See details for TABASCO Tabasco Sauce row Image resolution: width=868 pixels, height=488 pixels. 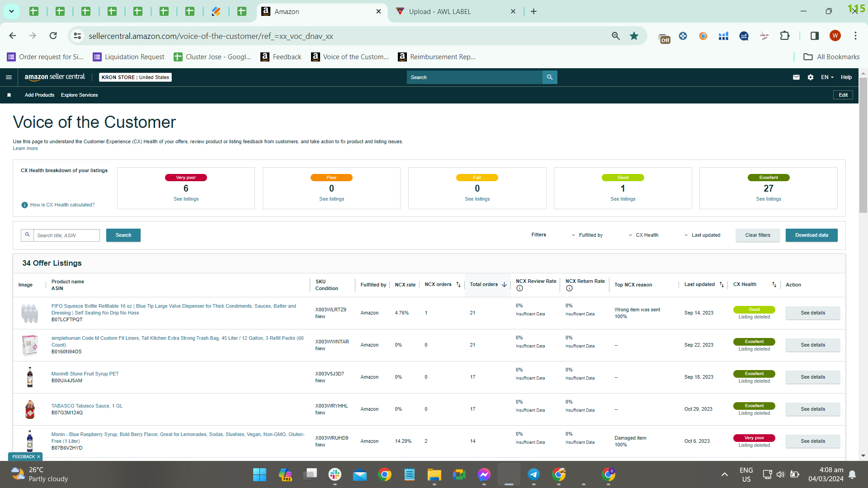(813, 409)
